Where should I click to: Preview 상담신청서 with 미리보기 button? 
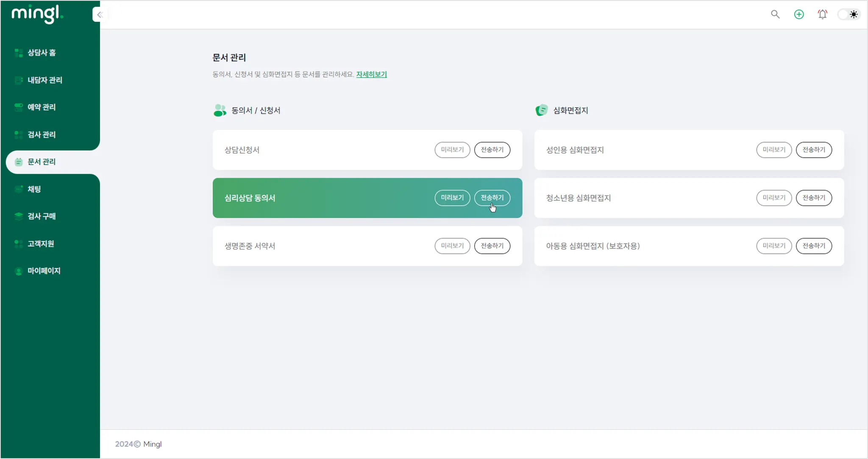[x=452, y=150]
